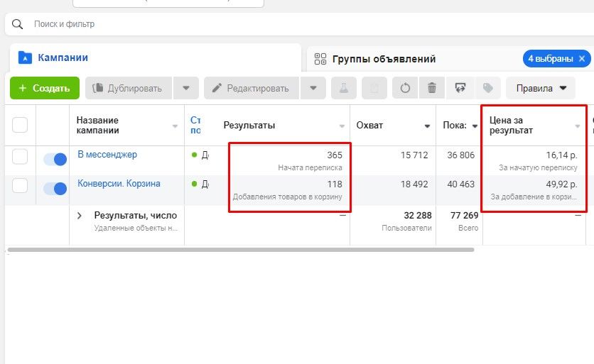Click the 'За начатую переписку' label
Image resolution: width=594 pixels, height=364 pixels.
538,167
